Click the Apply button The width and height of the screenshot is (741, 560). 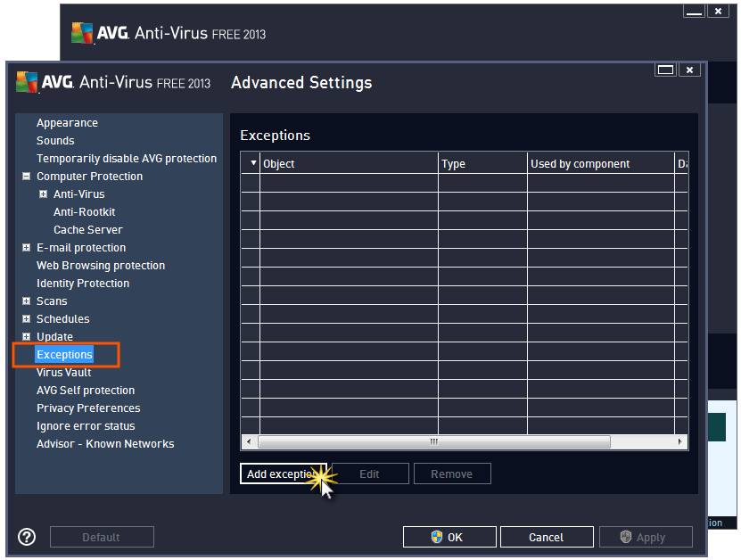click(646, 538)
